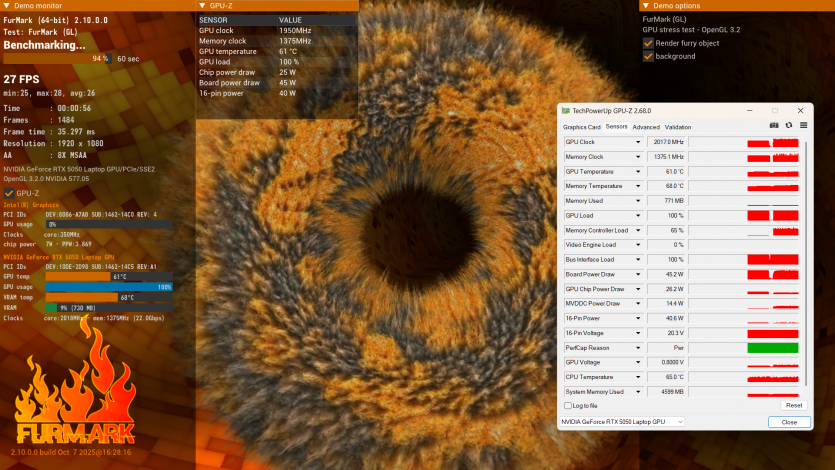Collapse the Demo options panel triangle

pos(645,6)
